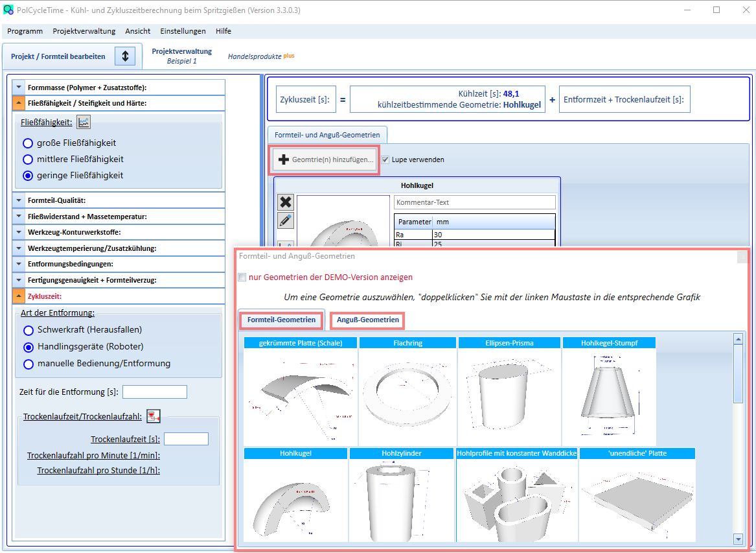Click the geometry list scroll-down arrow
This screenshot has height=553, width=756.
pyautogui.click(x=738, y=539)
